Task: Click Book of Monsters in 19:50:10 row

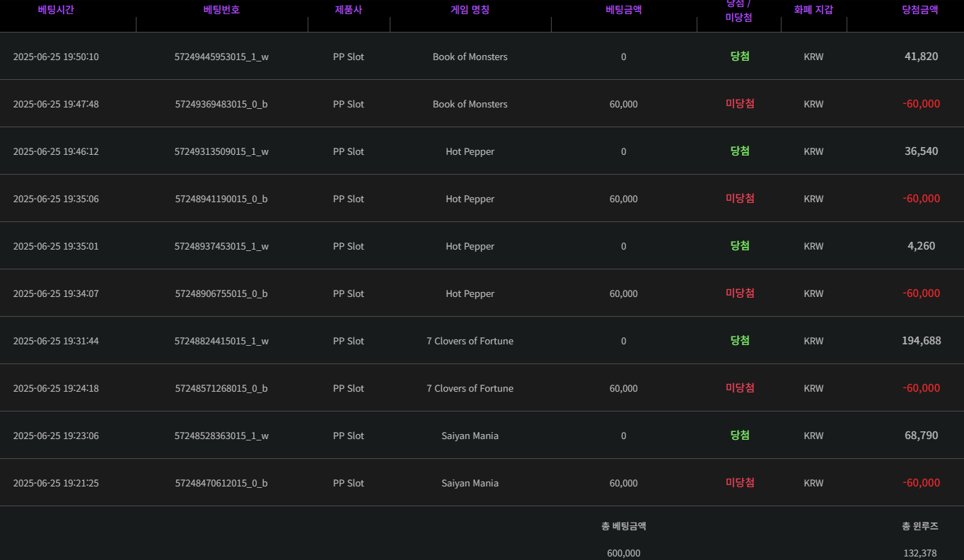Action: click(x=470, y=57)
